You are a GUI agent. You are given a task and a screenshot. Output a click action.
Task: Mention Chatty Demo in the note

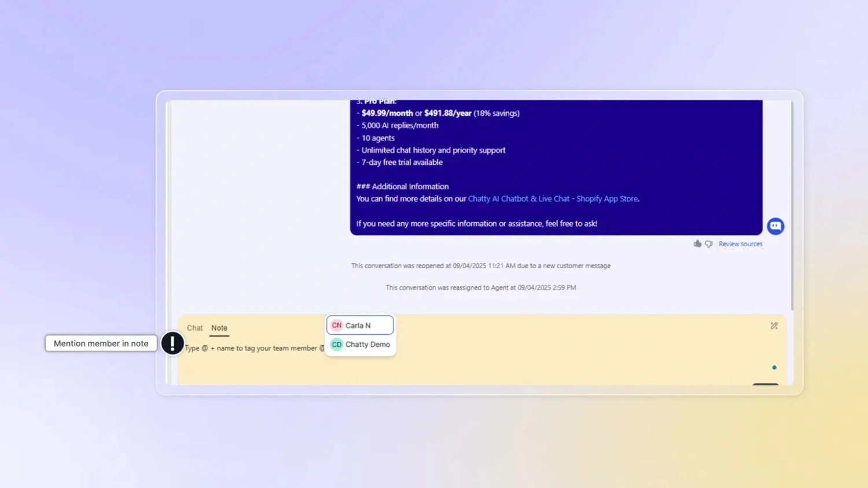coord(360,345)
